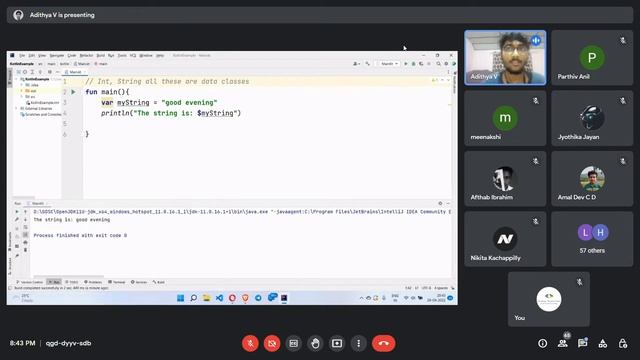Image resolution: width=640 pixels, height=360 pixels.
Task: Open Refactor menu in IntelliJ
Action: pos(86,56)
